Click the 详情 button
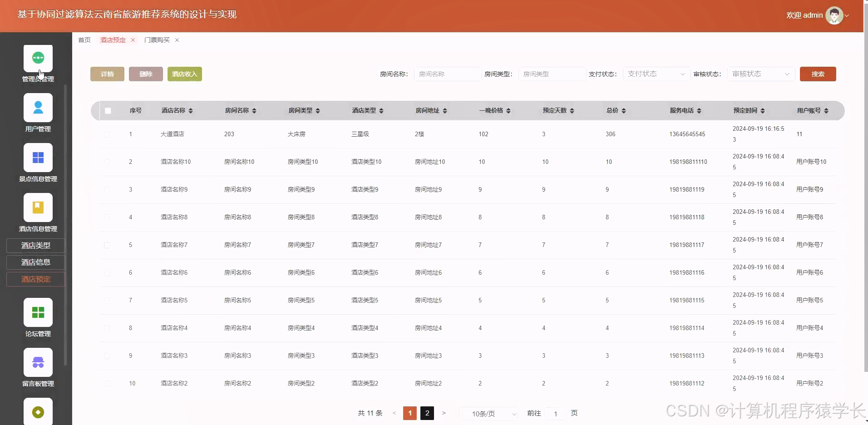The height and width of the screenshot is (425, 868). point(107,74)
